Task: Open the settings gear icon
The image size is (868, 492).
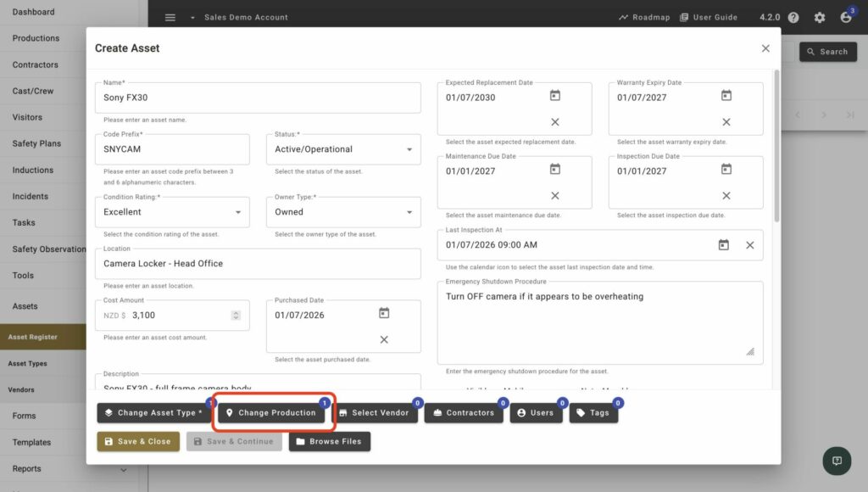Action: click(820, 17)
